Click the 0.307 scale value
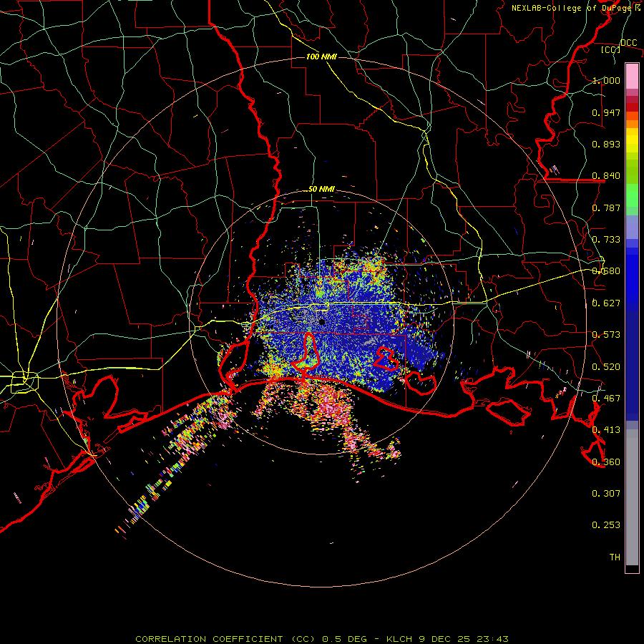The height and width of the screenshot is (644, 644). [606, 494]
